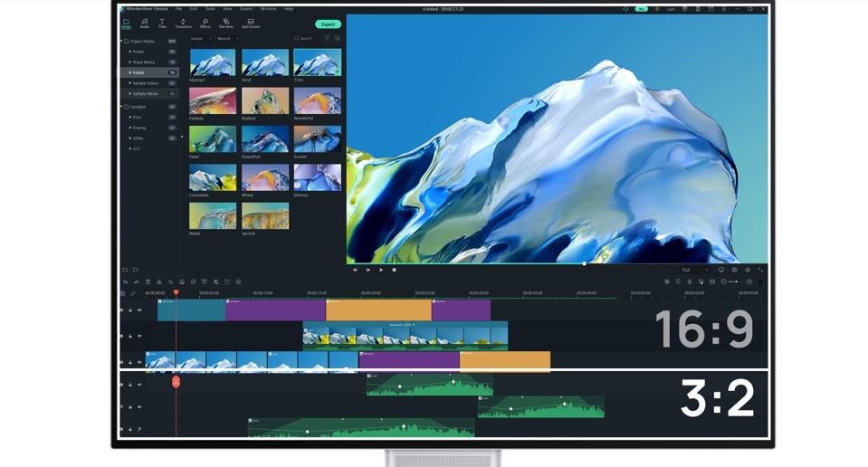Screen dimensions: 868x467
Task: Hide the top video track with its eye icon
Action: click(139, 310)
